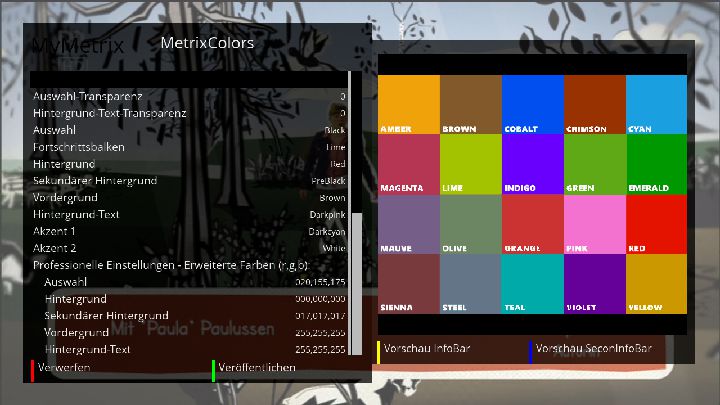This screenshot has height=405, width=720.
Task: Select the Teal color tile
Action: [x=532, y=283]
